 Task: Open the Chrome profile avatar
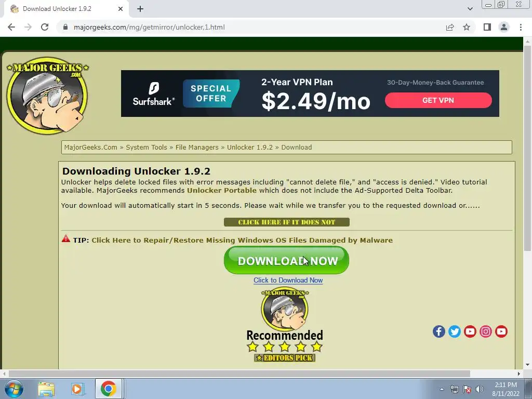point(504,27)
